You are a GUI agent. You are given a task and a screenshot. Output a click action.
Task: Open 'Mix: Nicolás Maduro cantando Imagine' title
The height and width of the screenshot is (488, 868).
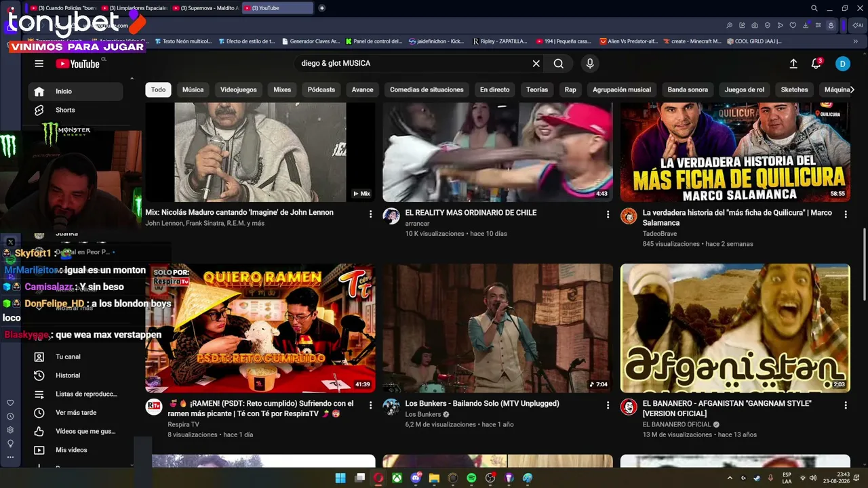pyautogui.click(x=239, y=213)
